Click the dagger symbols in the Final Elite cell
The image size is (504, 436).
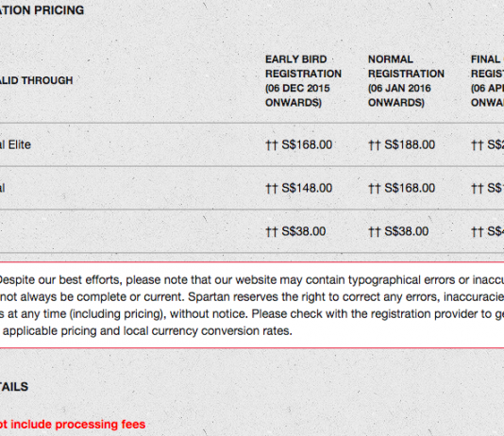pyautogui.click(x=477, y=145)
